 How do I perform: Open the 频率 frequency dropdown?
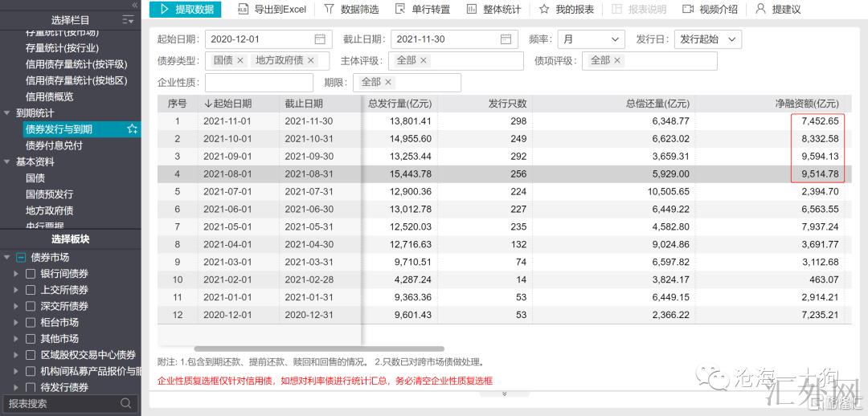pos(590,39)
